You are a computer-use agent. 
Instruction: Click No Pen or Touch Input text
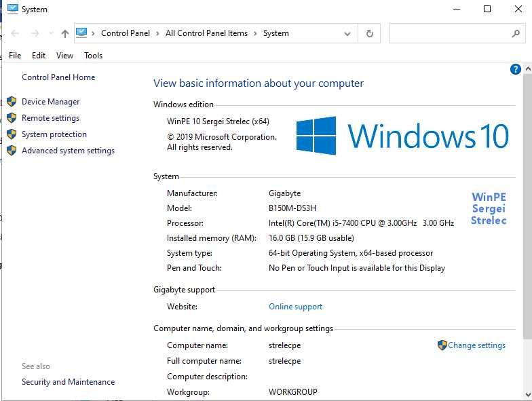click(x=357, y=267)
